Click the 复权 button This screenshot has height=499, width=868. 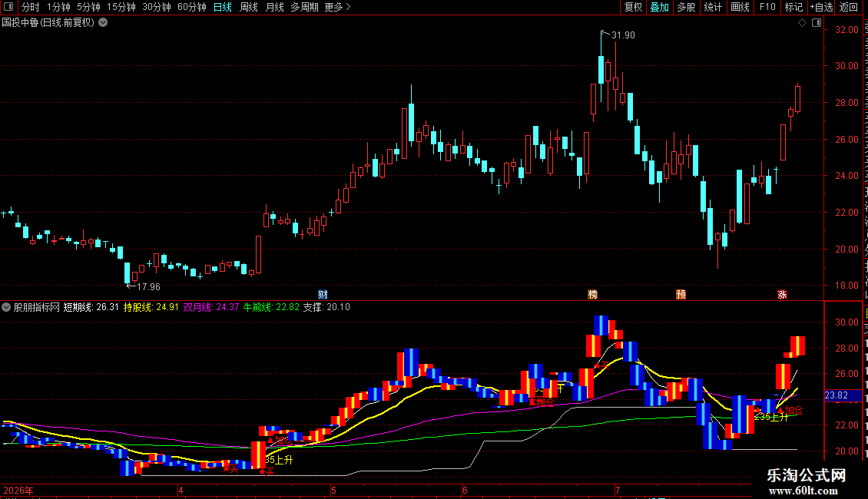(x=633, y=7)
